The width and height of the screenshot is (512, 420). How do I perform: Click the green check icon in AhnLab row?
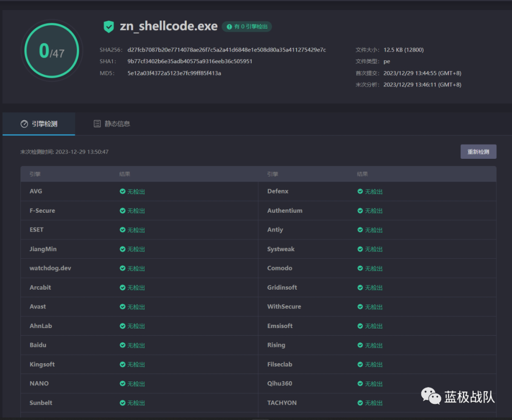point(122,326)
